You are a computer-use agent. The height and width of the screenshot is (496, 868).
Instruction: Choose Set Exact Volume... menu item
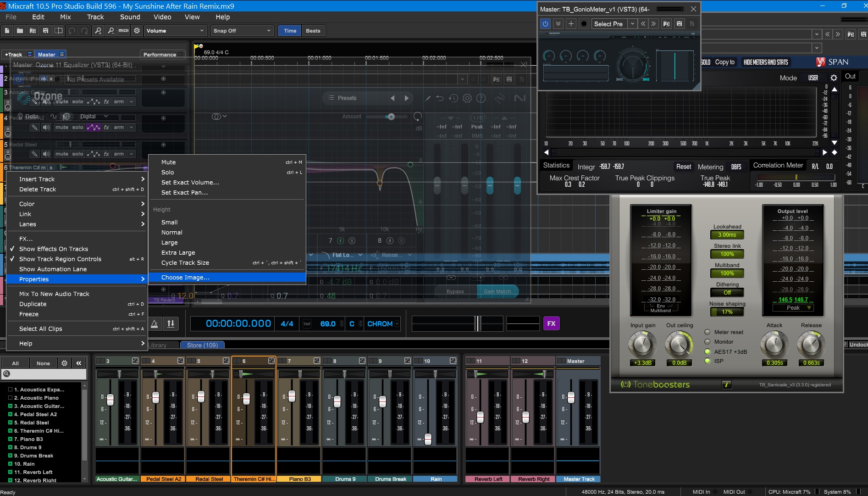[x=227, y=183]
